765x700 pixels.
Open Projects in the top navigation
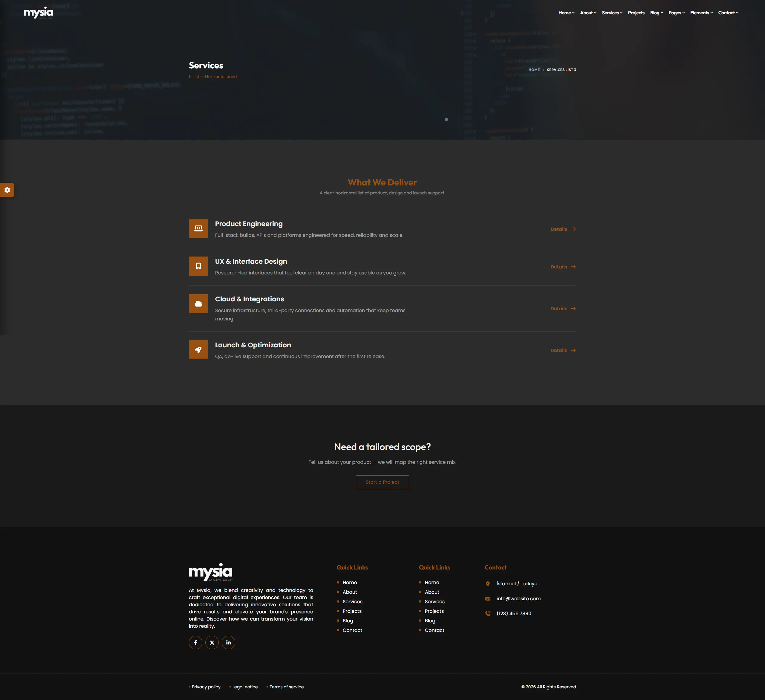click(x=636, y=13)
